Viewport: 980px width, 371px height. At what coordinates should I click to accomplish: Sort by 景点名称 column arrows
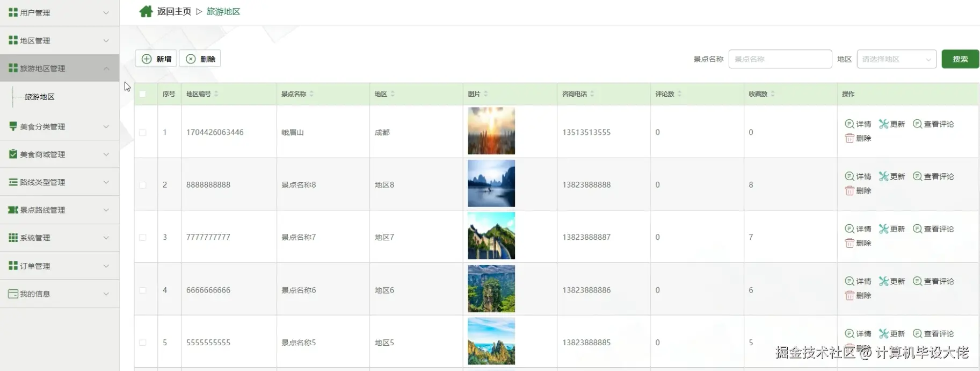pyautogui.click(x=311, y=94)
